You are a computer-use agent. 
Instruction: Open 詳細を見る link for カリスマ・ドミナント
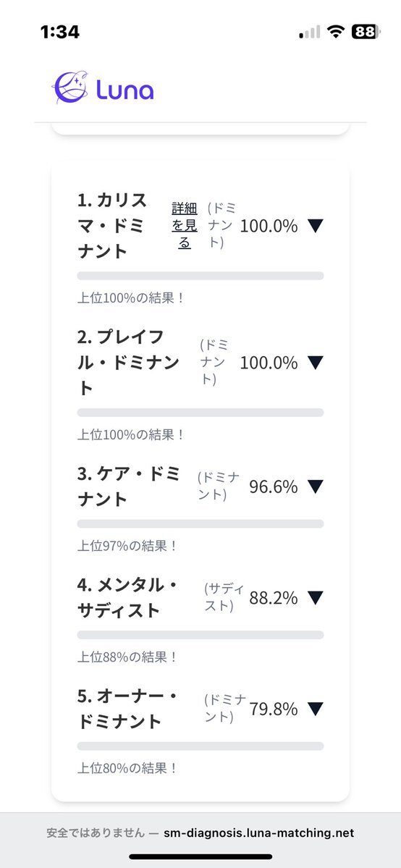[185, 226]
